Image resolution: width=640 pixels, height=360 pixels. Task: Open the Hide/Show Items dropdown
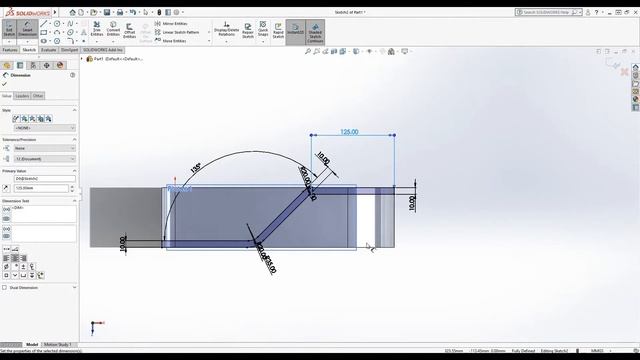pyautogui.click(x=370, y=51)
